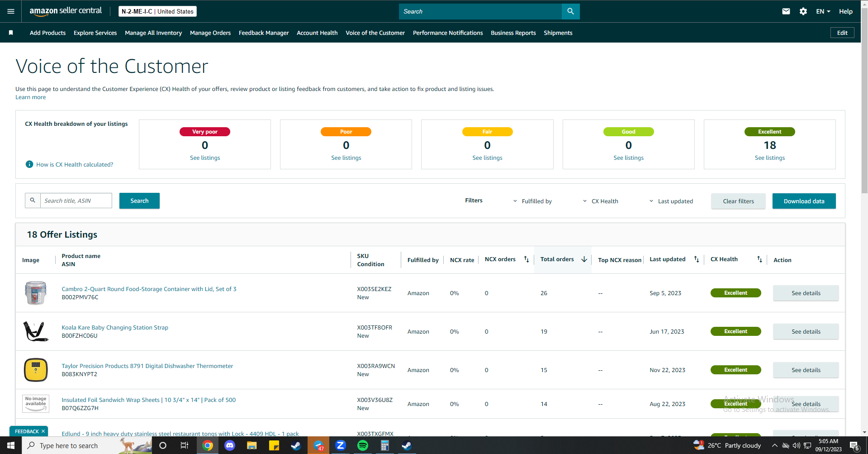Open Telegram from the taskbar
868x454 pixels.
tap(318, 445)
